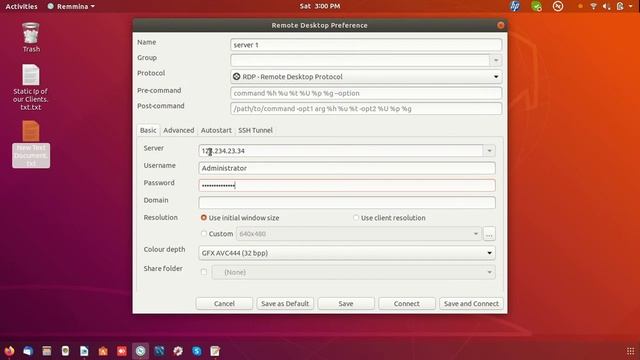Open the custom resolution 640x480 dropdown
This screenshot has width=640, height=360.
coord(359,234)
